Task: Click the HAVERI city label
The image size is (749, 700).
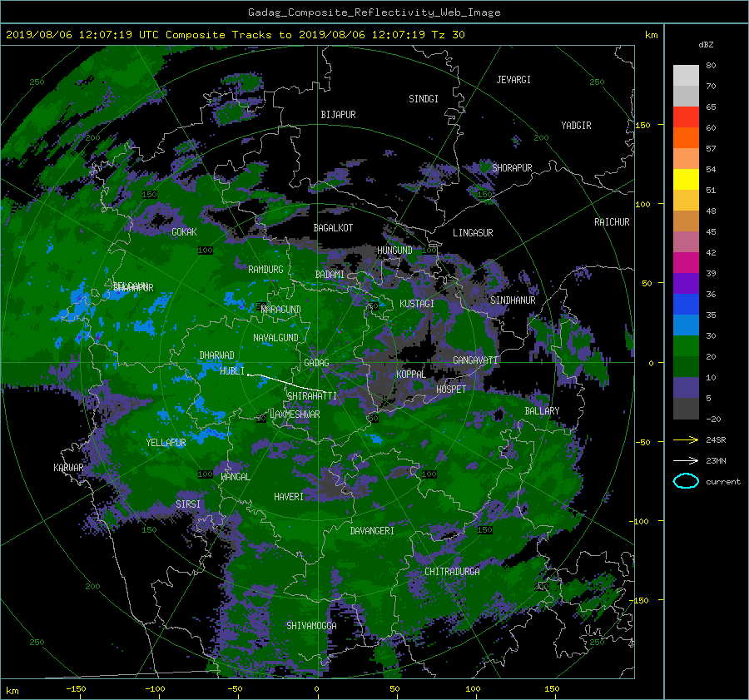Action: coord(289,497)
